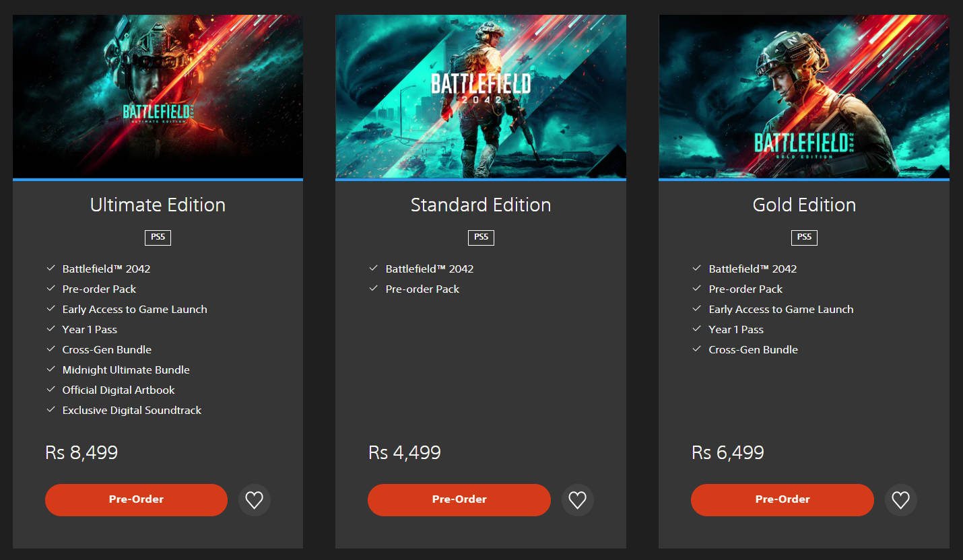Select the PS5 platform badge under Ultimate Edition
The width and height of the screenshot is (963, 560).
(158, 238)
